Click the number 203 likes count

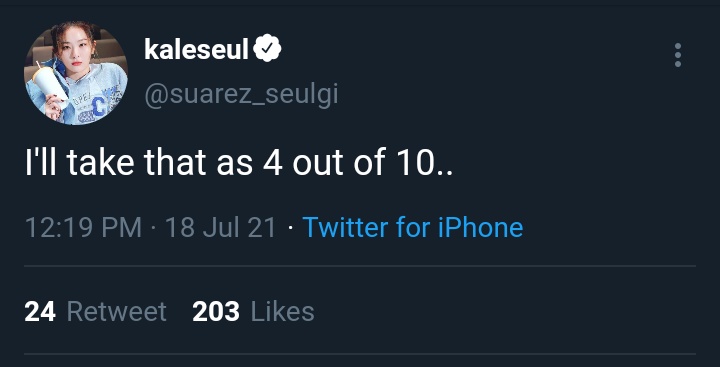point(216,312)
